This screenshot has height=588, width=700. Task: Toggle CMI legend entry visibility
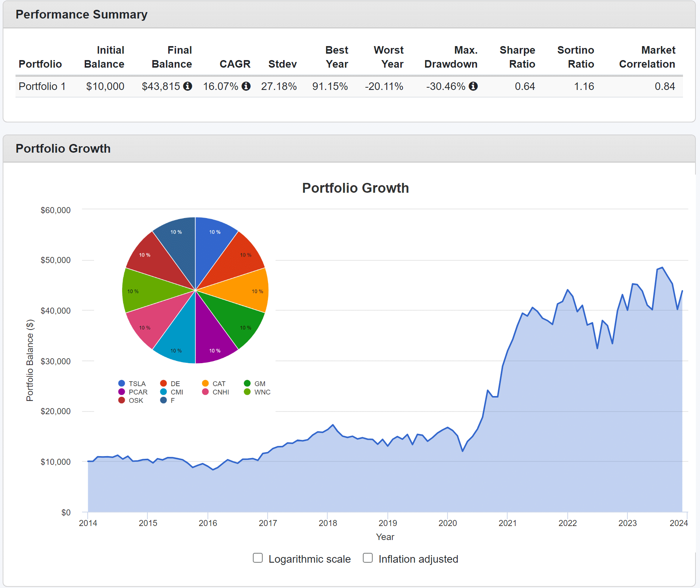176,392
